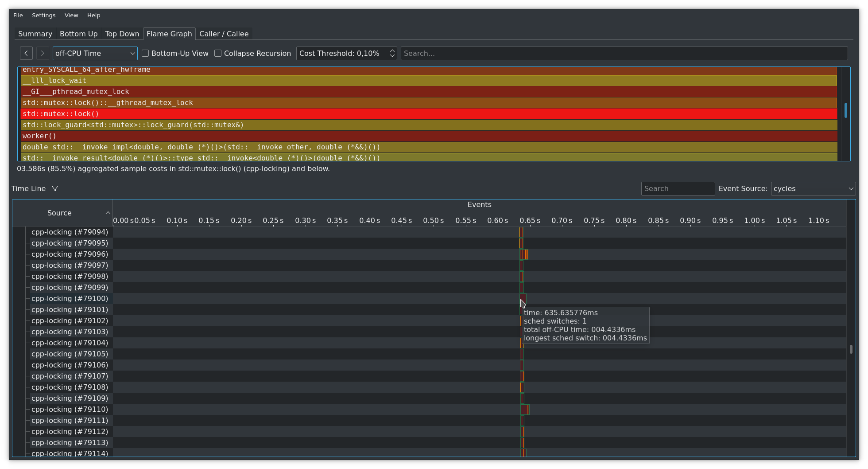The height and width of the screenshot is (469, 868).
Task: Open the File menu icon area
Action: pos(18,15)
